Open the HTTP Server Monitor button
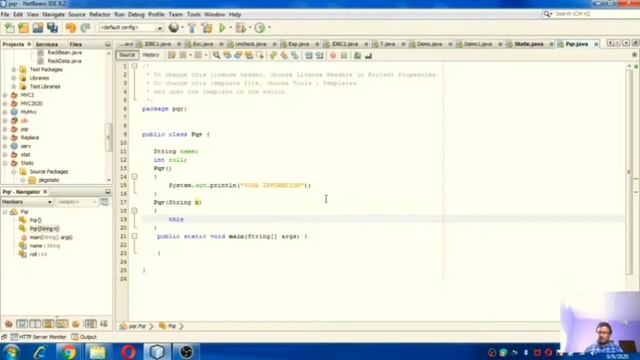 tap(39, 337)
